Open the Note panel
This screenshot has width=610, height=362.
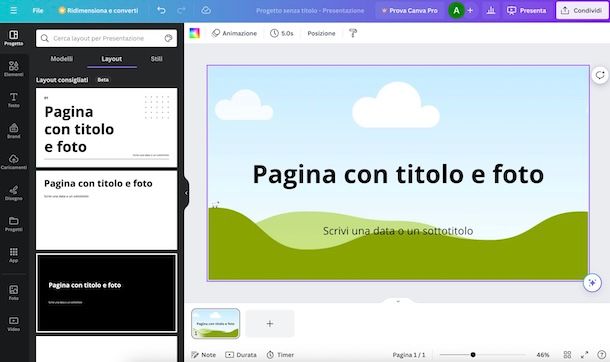[203, 355]
